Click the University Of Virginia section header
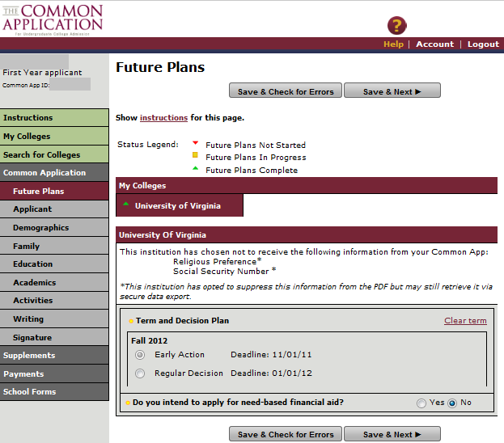This screenshot has height=443, width=504. click(307, 234)
